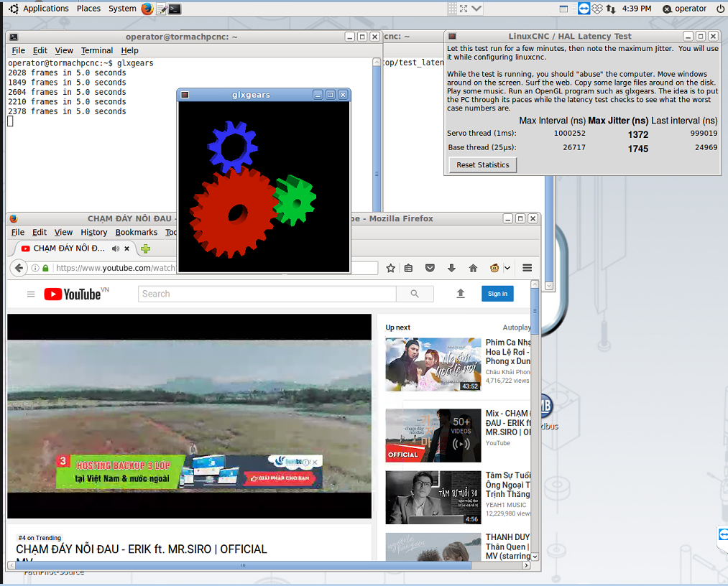
Task: Open the network connections tray icon
Action: (611, 9)
